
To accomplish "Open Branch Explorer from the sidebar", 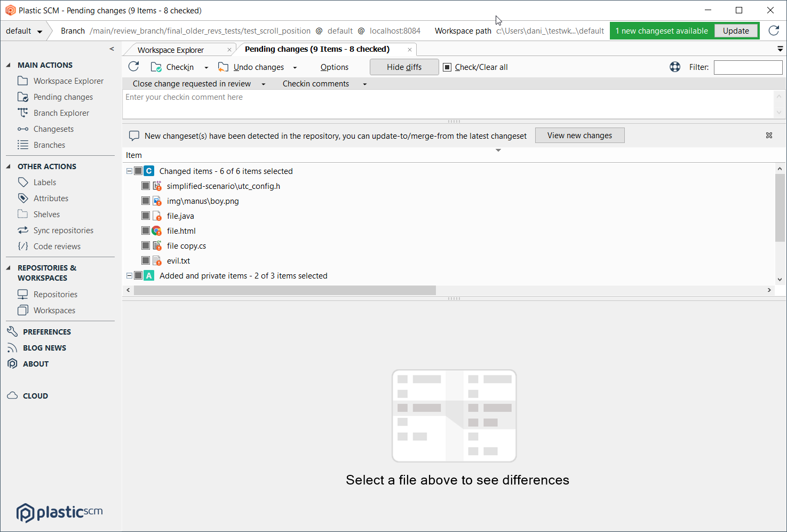I will [x=61, y=113].
